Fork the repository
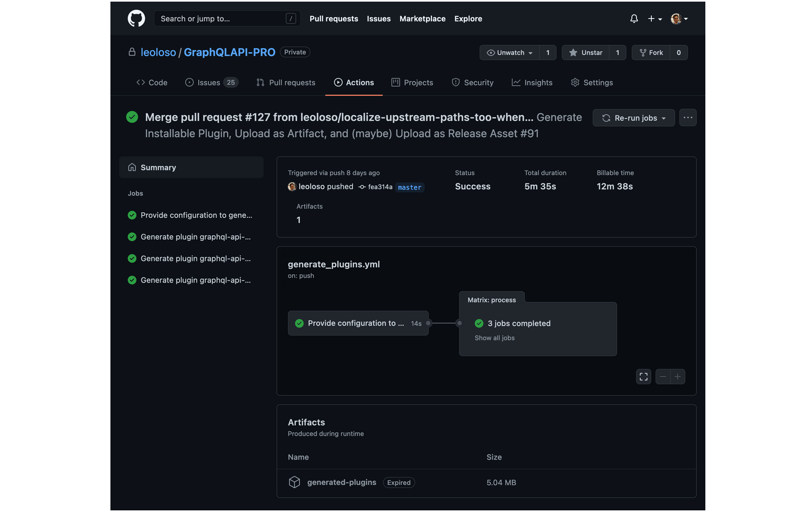 click(x=651, y=52)
